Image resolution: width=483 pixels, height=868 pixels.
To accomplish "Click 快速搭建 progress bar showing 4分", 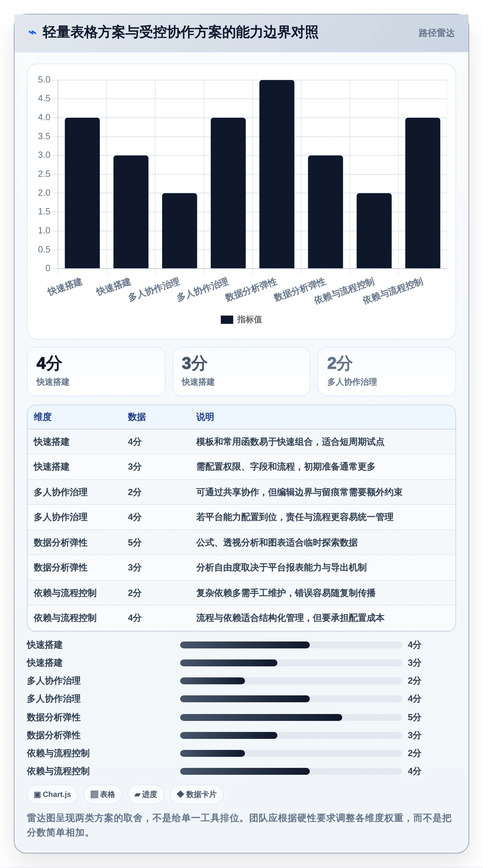I will coord(291,645).
